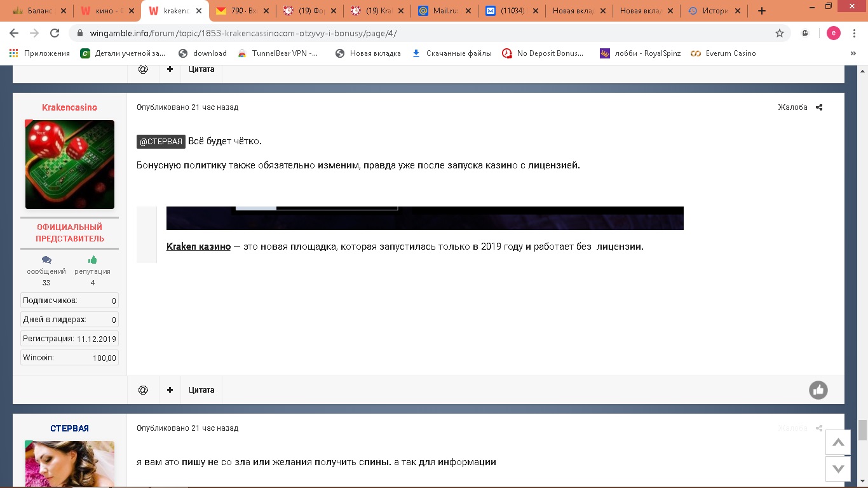The height and width of the screenshot is (488, 868).
Task: Click the page vertical scrollbar thumb
Action: pos(862,430)
